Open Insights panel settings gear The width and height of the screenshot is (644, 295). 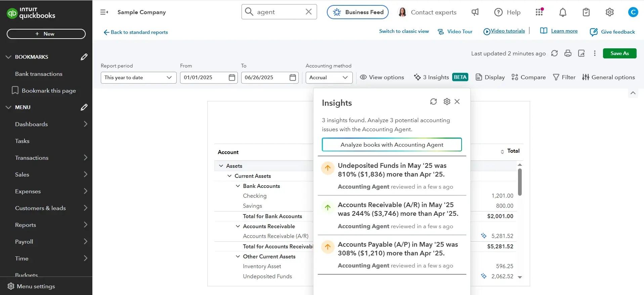click(x=447, y=101)
